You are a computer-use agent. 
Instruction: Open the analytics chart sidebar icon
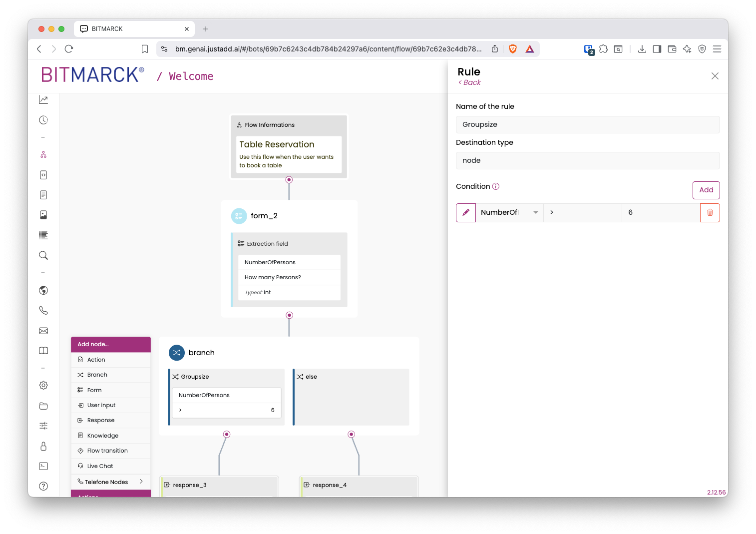(43, 100)
